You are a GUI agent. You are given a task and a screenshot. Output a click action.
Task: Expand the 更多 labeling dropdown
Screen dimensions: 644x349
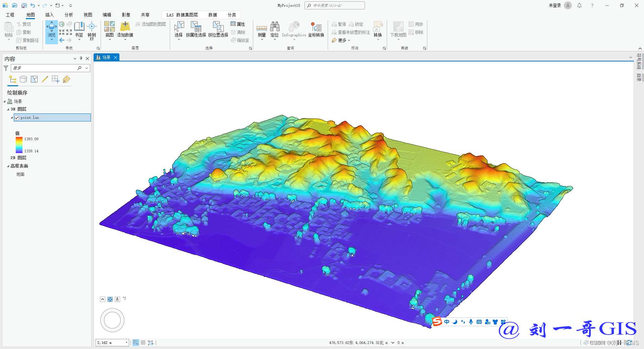(341, 40)
